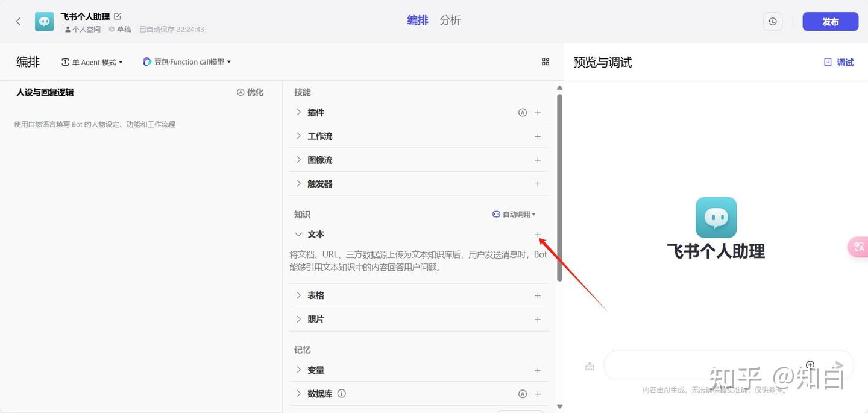Click the 个人空间 workspace label
868x413 pixels.
(x=83, y=29)
